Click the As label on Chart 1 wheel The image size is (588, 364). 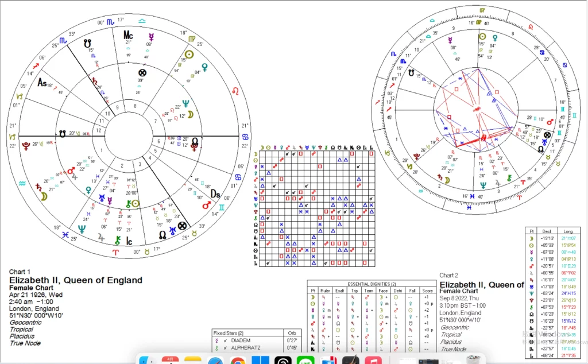(41, 83)
